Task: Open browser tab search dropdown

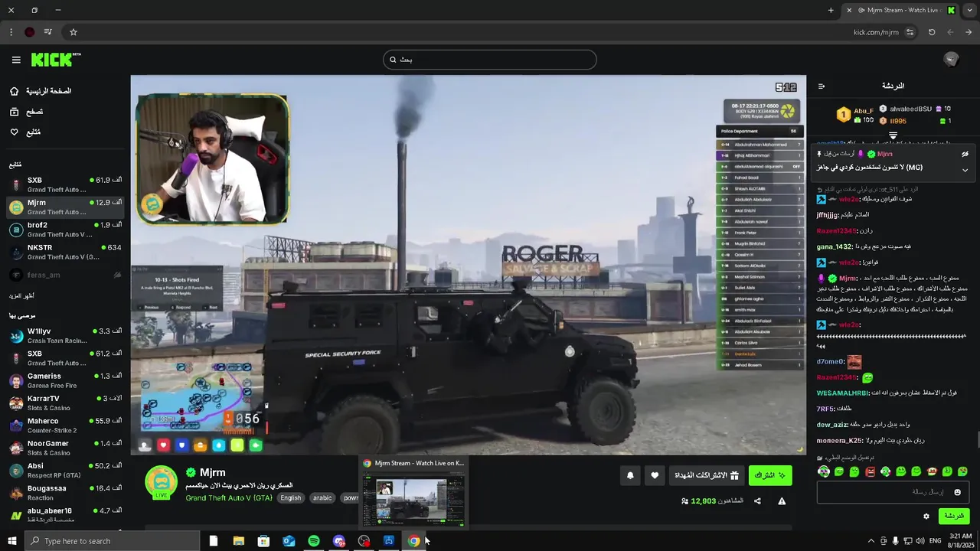Action: 969,10
